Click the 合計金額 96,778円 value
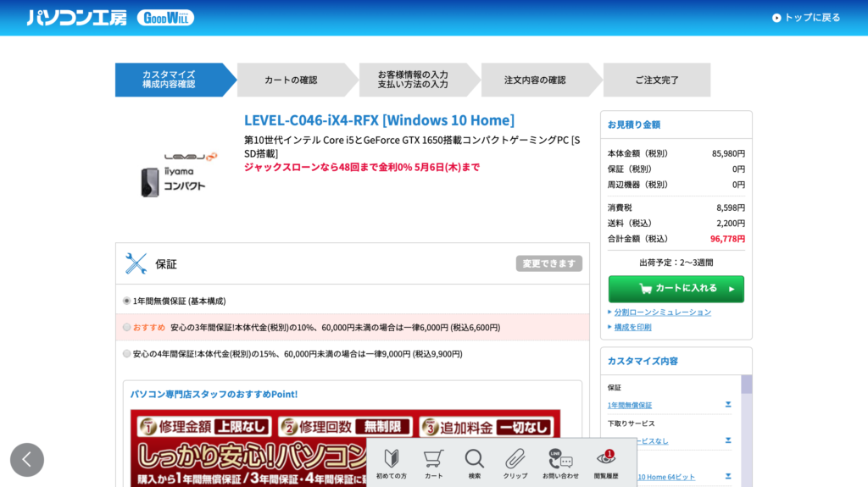 point(727,239)
